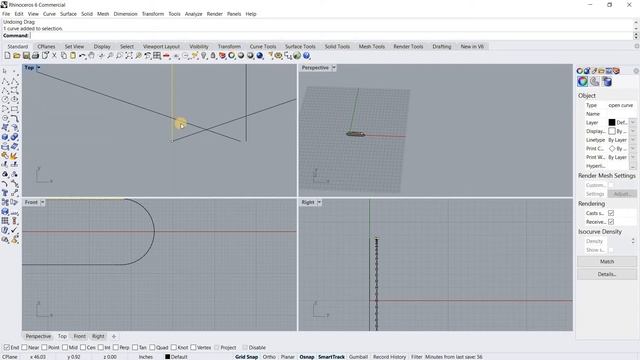Image resolution: width=640 pixels, height=360 pixels.
Task: Open the Perspective viewport dropdown arrow
Action: pyautogui.click(x=334, y=68)
